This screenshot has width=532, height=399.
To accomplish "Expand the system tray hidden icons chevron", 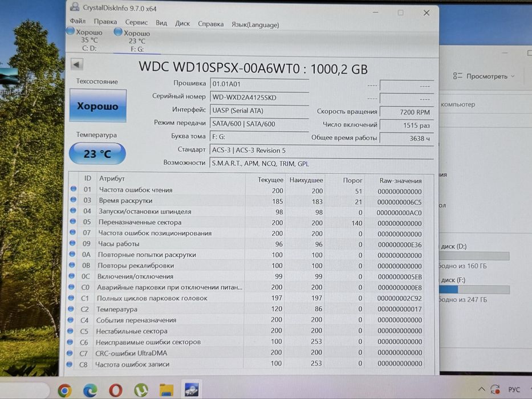I will click(481, 389).
